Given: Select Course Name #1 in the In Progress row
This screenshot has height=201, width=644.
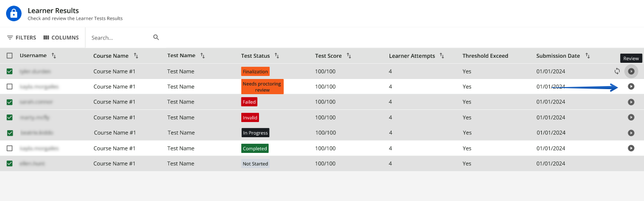Looking at the screenshot, I should pos(115,133).
